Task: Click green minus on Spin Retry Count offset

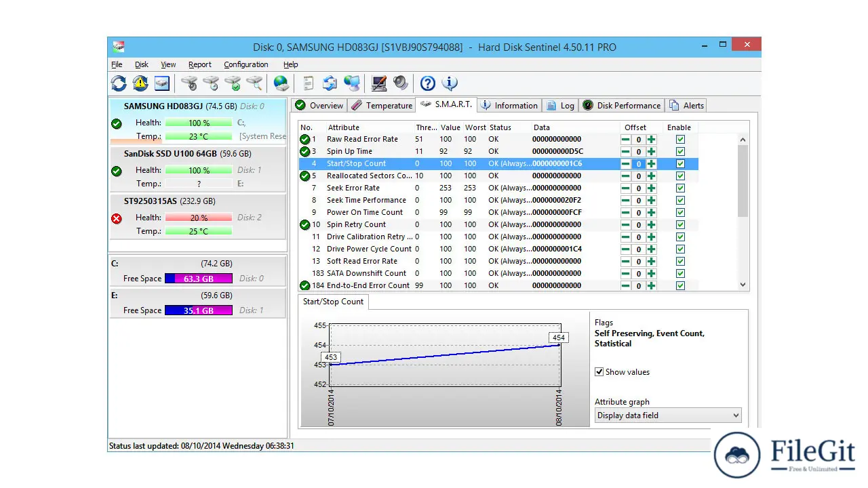Action: 626,225
